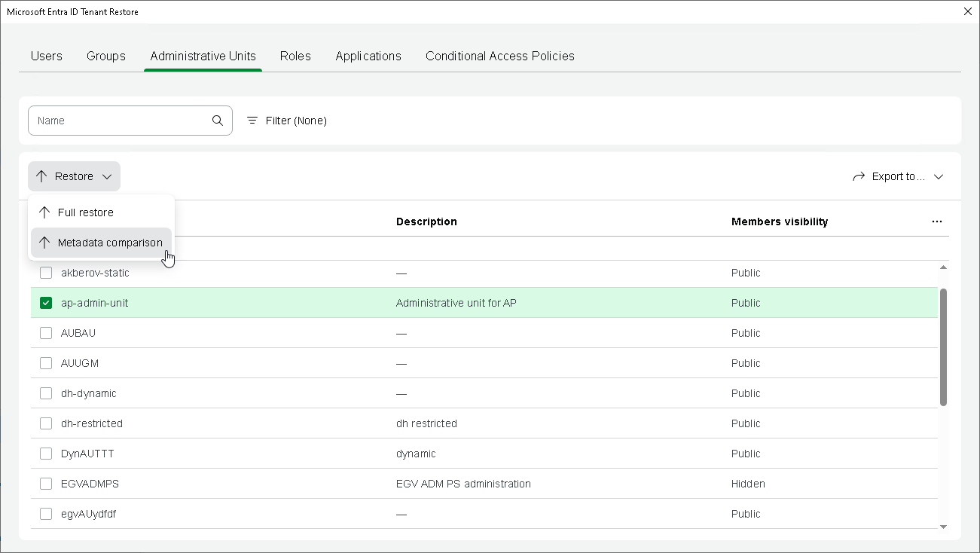Screen dimensions: 980x553
Task: Switch to the Conditional Access Policies tab
Action: [x=499, y=56]
